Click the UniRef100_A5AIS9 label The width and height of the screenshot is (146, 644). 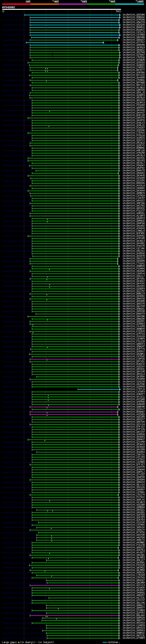click(134, 22)
